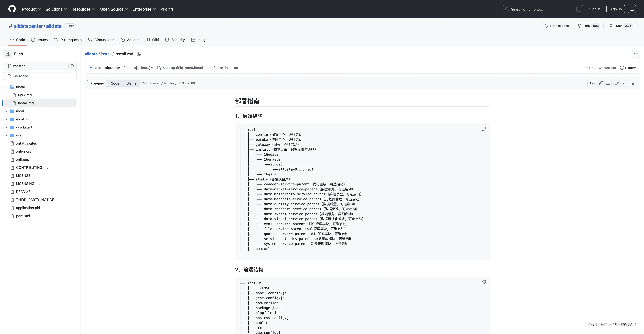Image resolution: width=644 pixels, height=334 pixels.
Task: Click the Sign in link
Action: 595,9
